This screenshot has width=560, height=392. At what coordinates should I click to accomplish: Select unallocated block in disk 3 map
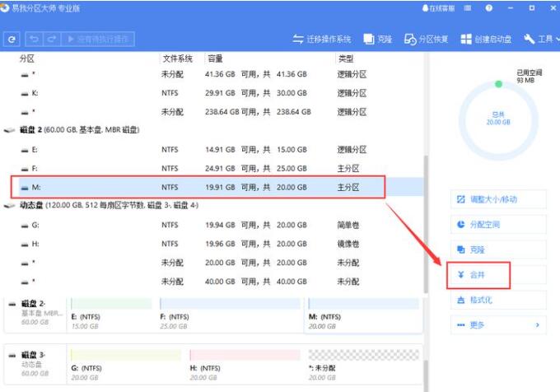coord(363,366)
